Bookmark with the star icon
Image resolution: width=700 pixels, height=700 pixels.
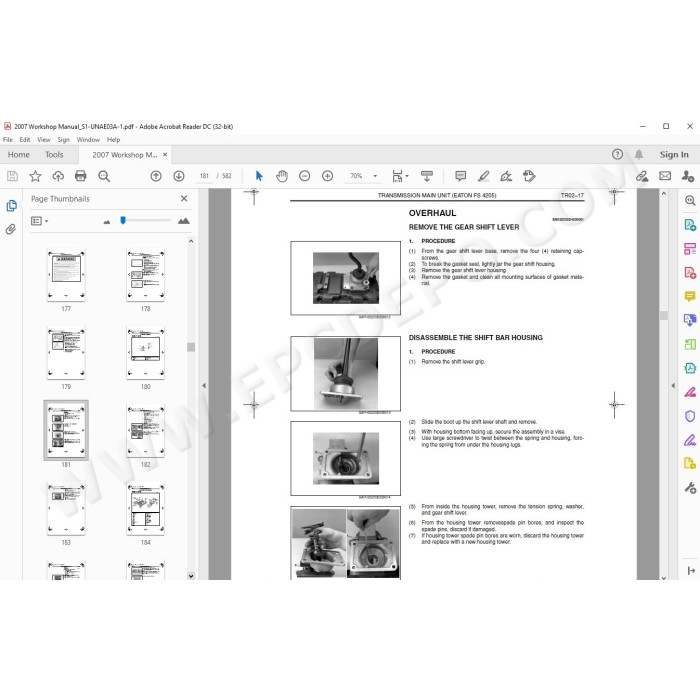[35, 176]
